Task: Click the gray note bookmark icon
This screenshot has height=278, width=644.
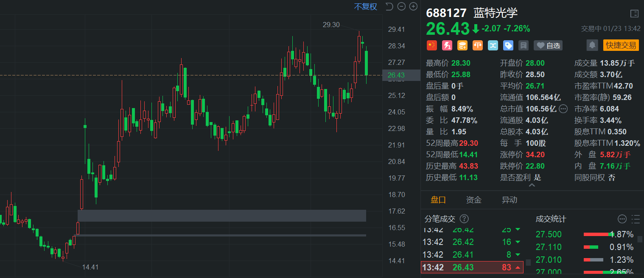Action: coord(523,45)
